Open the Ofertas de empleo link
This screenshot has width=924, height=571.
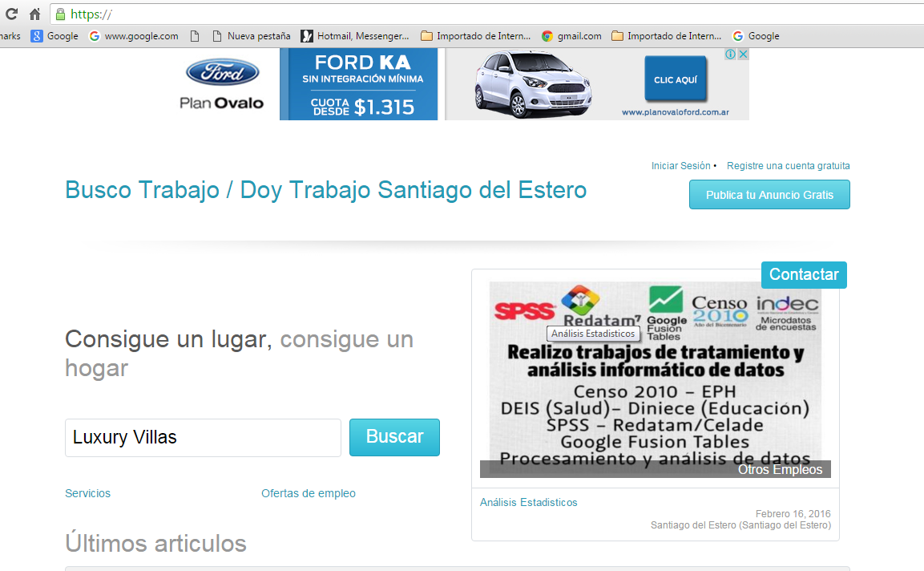[x=309, y=493]
